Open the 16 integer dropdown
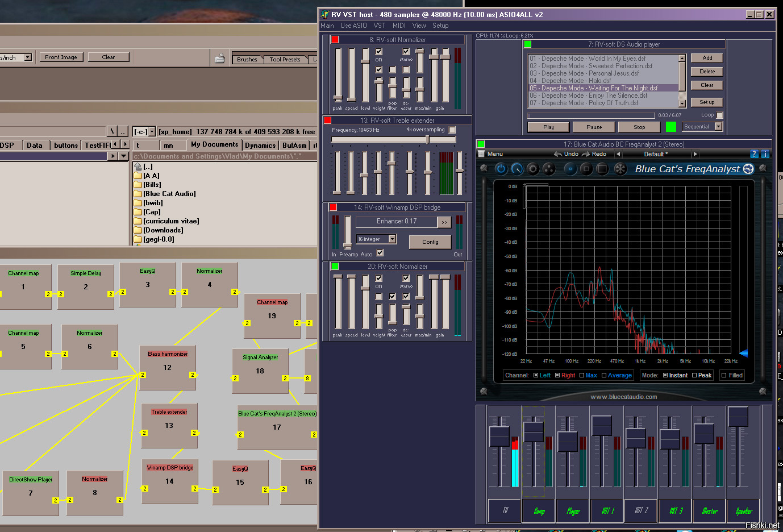 pyautogui.click(x=392, y=239)
